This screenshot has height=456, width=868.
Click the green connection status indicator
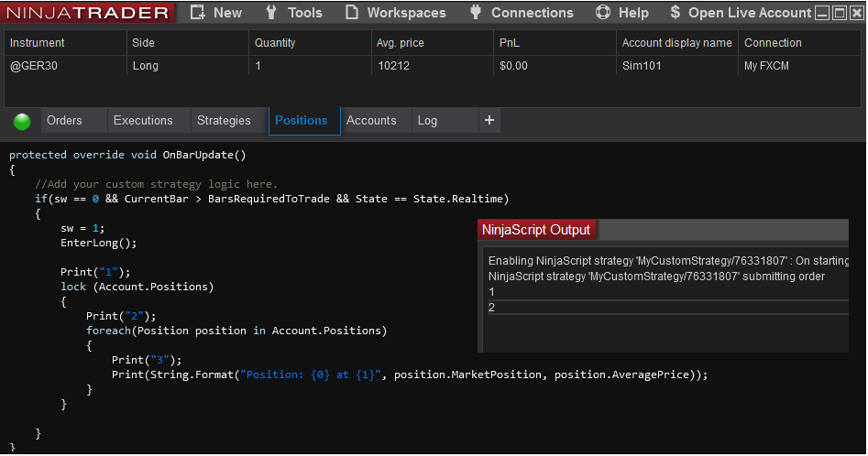(x=22, y=121)
